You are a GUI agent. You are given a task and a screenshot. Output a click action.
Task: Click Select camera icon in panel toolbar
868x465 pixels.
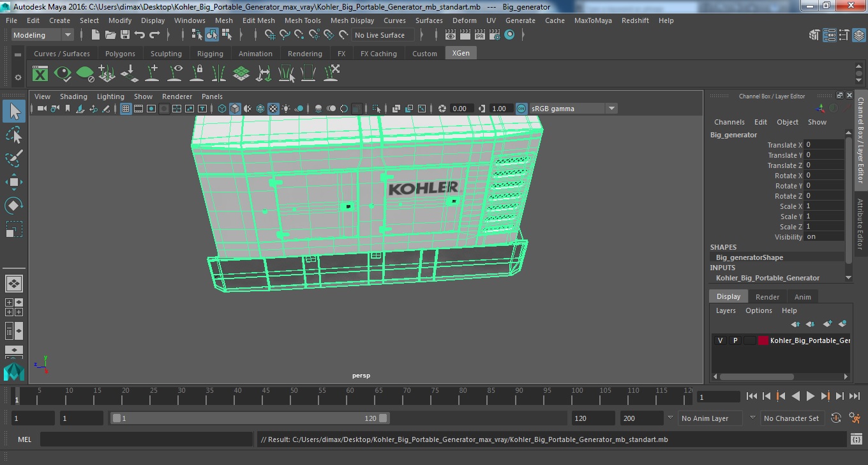(41, 109)
